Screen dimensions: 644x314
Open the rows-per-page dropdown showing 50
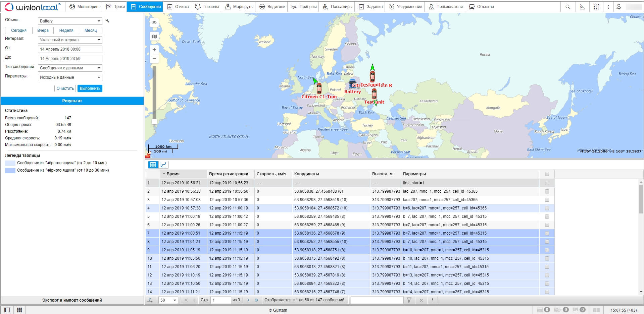[x=168, y=300]
